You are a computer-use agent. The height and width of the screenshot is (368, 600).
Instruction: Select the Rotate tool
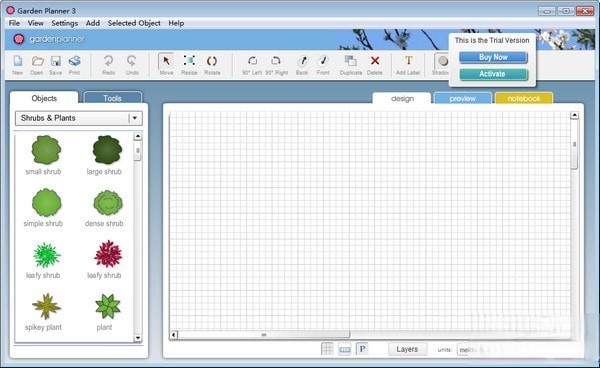point(212,61)
